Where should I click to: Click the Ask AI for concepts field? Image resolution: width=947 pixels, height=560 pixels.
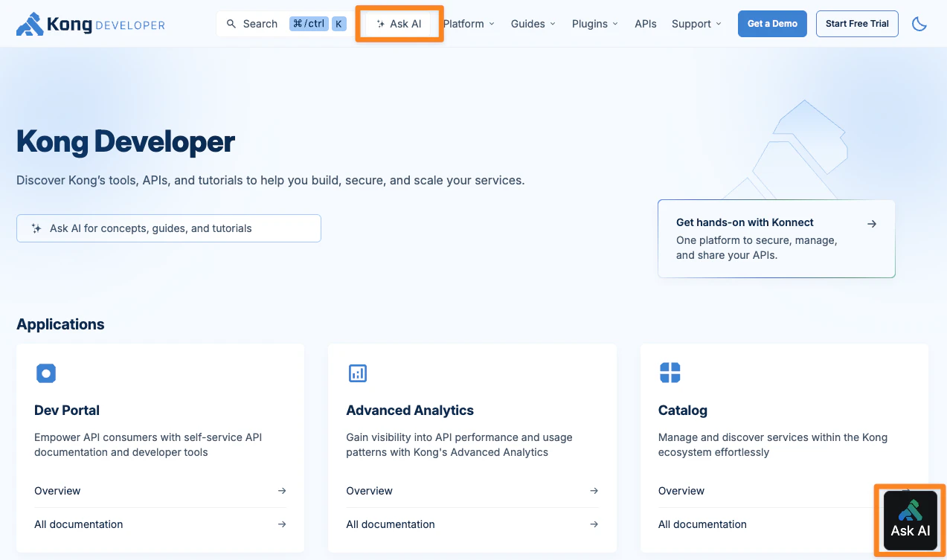[x=169, y=228]
